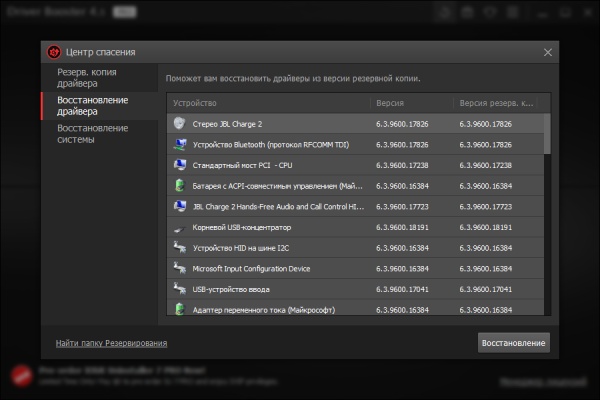Select Стандартный мост PCI - CPU row
The width and height of the screenshot is (600, 400).
(355, 165)
